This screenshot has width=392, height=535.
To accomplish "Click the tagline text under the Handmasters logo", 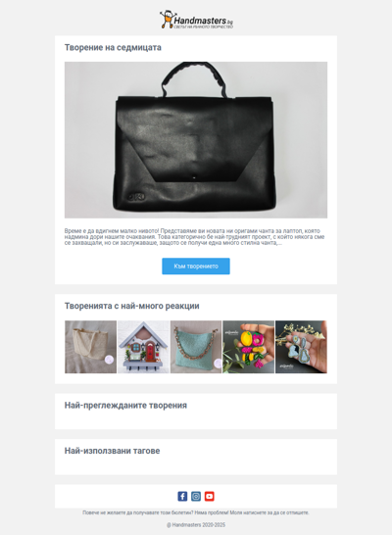I will [x=203, y=26].
